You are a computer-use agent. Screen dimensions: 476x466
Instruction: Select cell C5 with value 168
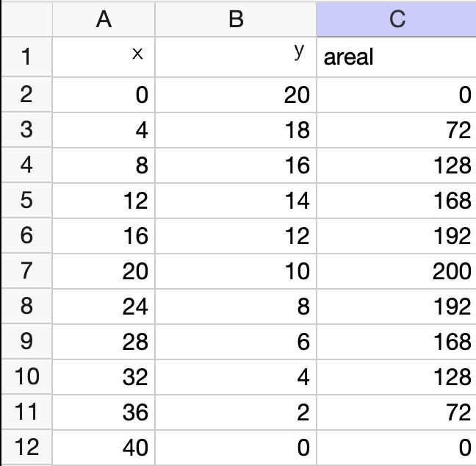[x=397, y=200]
